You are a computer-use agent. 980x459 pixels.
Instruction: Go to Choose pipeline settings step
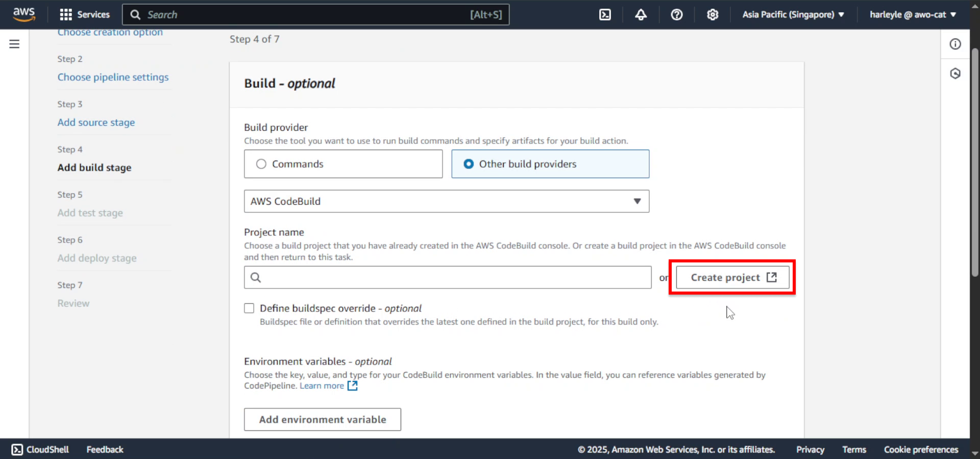coord(113,77)
